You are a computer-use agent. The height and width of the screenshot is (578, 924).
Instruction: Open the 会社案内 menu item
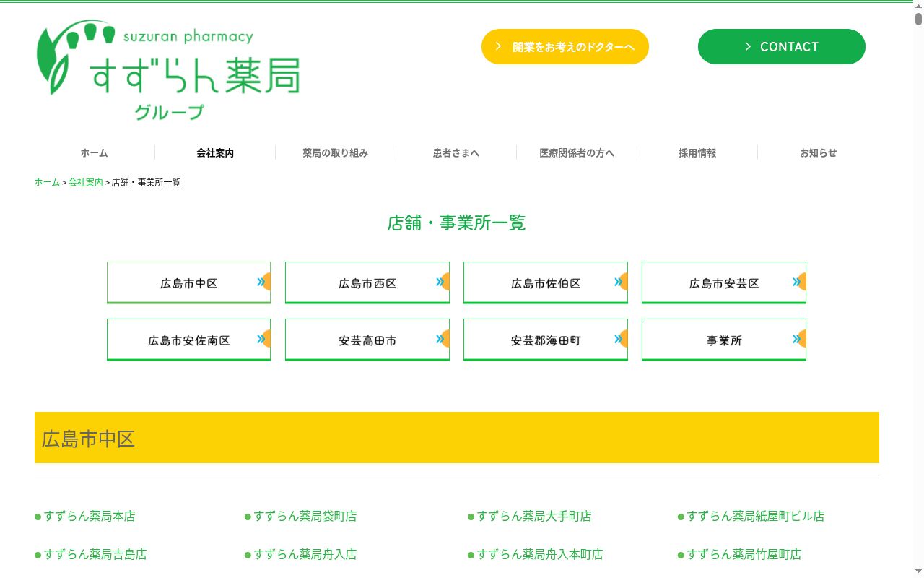tap(215, 153)
